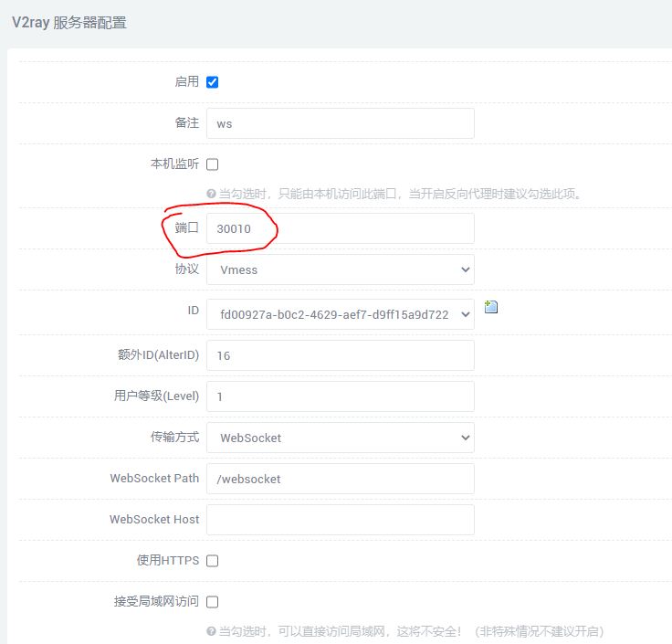Click the 启用 label
The height and width of the screenshot is (644, 672).
(187, 81)
